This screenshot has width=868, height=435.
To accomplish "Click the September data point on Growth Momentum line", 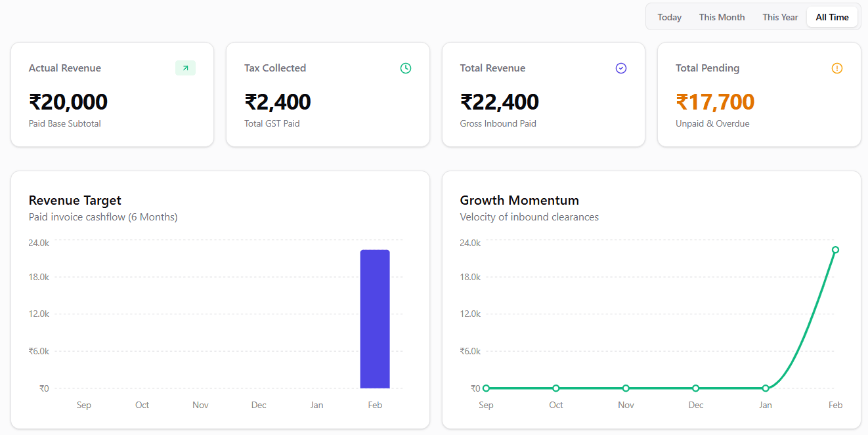I will tap(486, 388).
